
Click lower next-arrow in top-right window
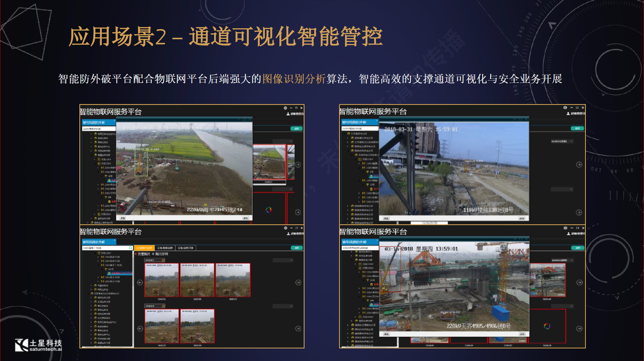coord(579,213)
